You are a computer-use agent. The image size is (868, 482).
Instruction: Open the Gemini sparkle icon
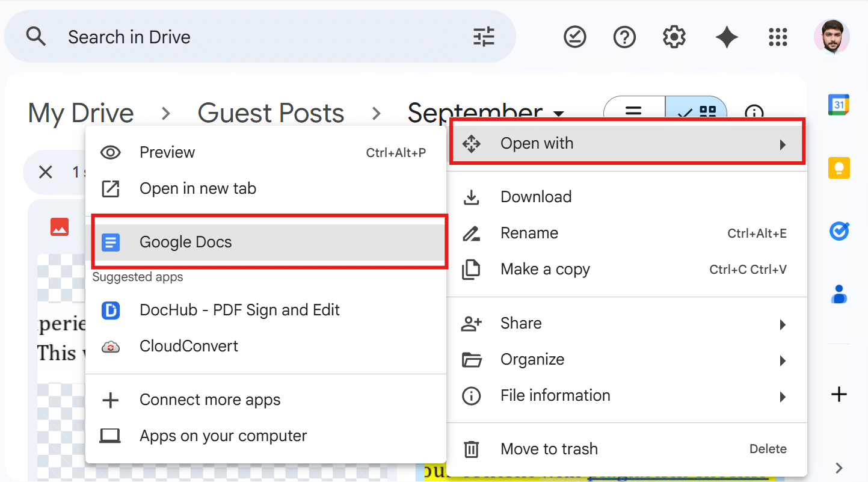(727, 37)
